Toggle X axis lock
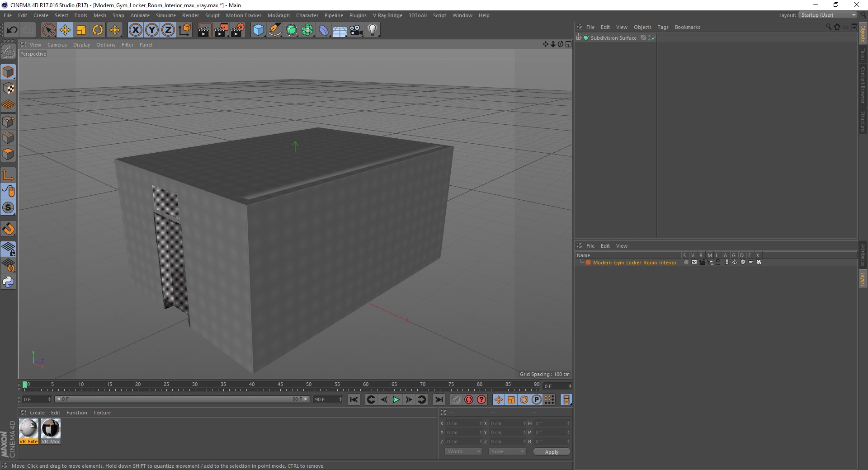 (135, 30)
